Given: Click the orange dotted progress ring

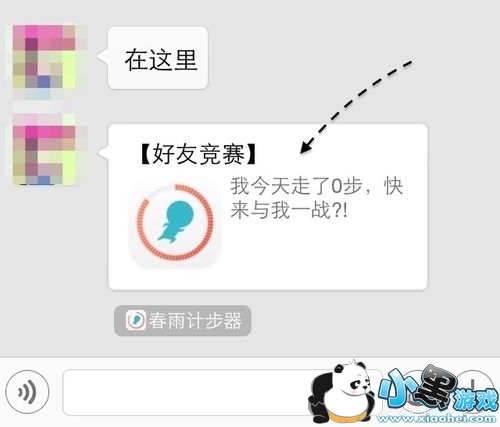Looking at the screenshot, I should (175, 222).
